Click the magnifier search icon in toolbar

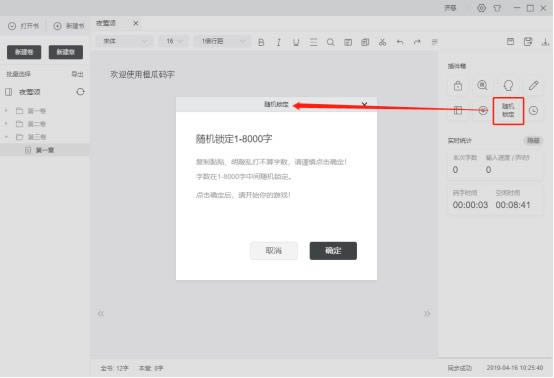pyautogui.click(x=330, y=42)
